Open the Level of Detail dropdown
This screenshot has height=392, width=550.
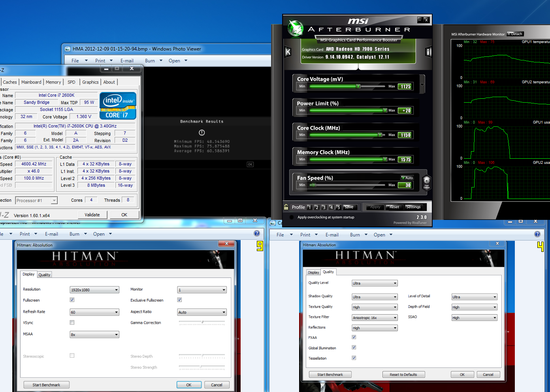click(x=474, y=297)
